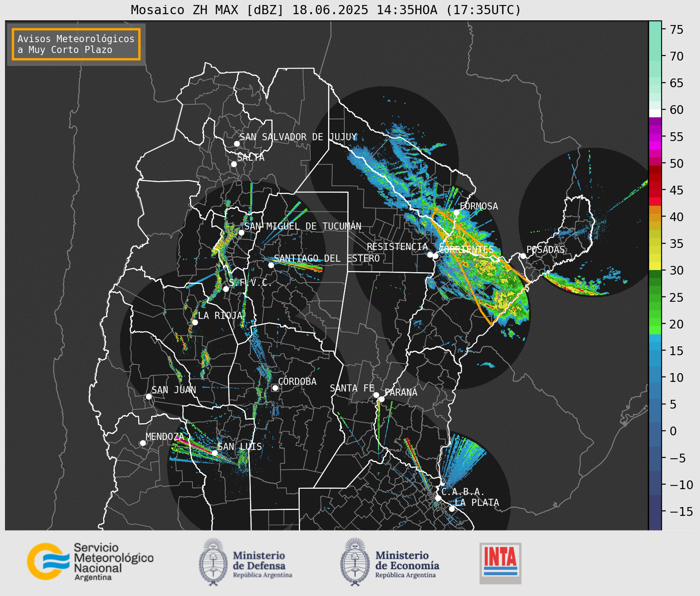Select the Córdoba city dot
Image resolution: width=700 pixels, height=596 pixels.
[275, 388]
